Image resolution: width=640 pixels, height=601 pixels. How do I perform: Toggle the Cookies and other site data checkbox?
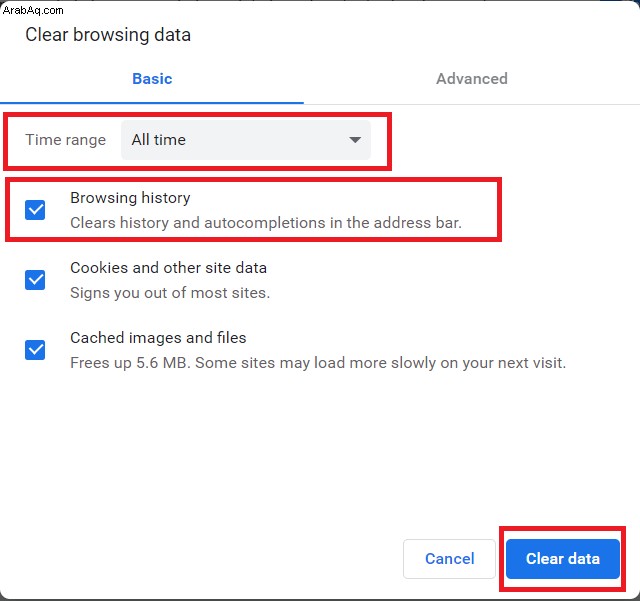pos(35,280)
